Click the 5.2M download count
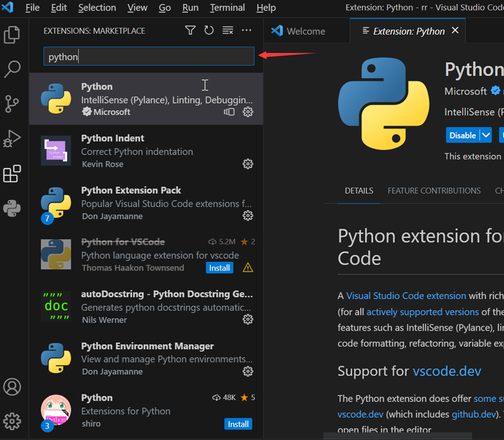The height and width of the screenshot is (440, 504). pos(223,242)
